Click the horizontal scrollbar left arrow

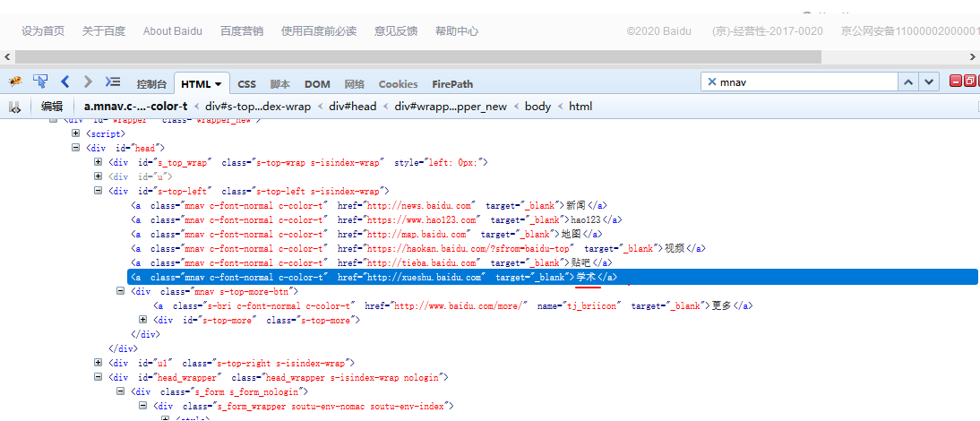pyautogui.click(x=7, y=56)
